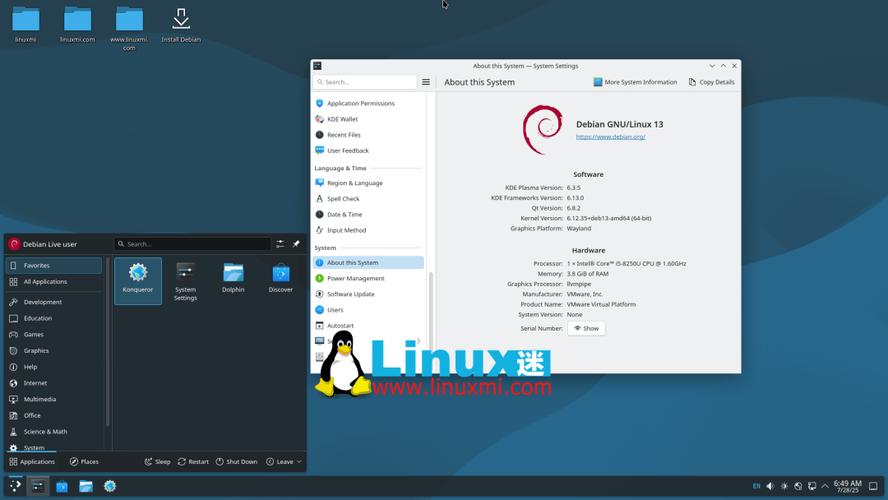The width and height of the screenshot is (888, 500).
Task: Select the Favorites category
Action: point(54,265)
